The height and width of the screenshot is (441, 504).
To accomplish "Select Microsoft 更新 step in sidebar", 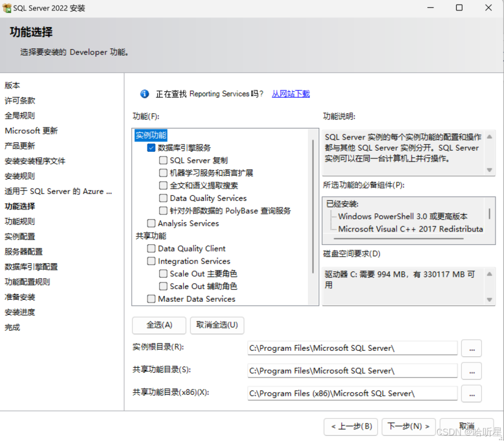I will click(31, 131).
